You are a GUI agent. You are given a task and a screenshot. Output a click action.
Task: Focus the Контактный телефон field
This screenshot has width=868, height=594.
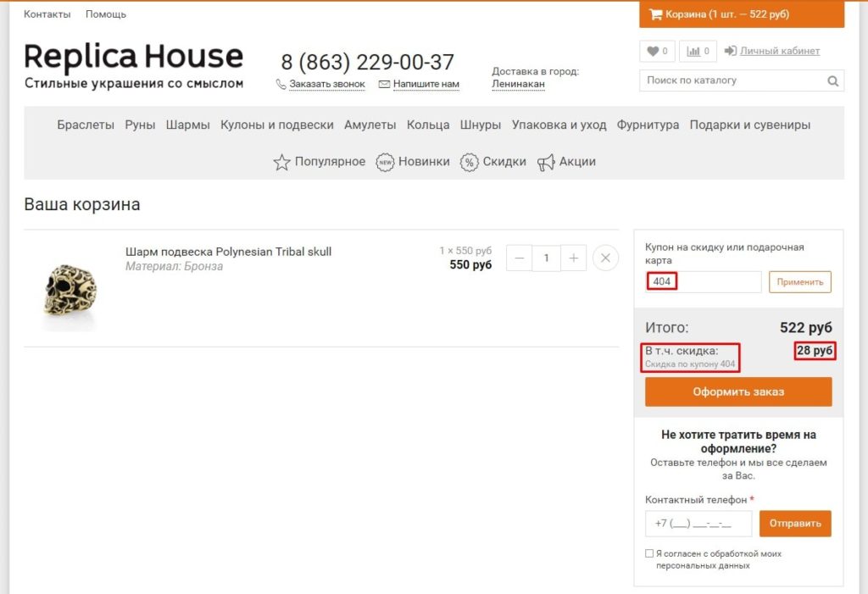698,524
